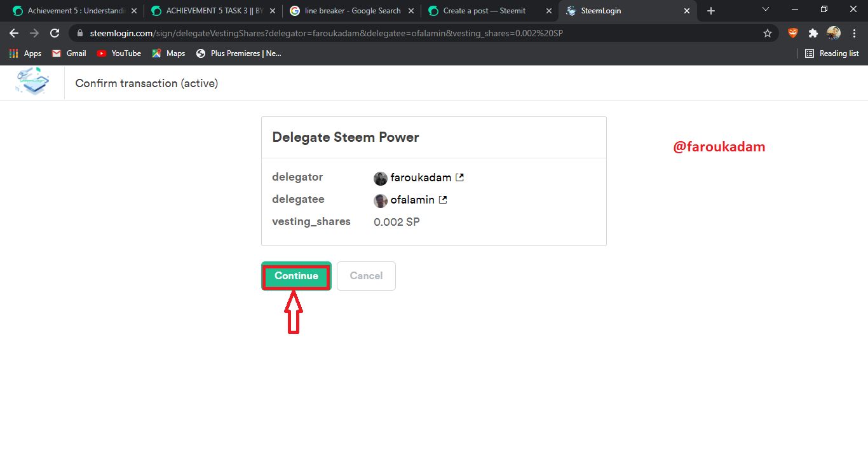
Task: Reload the SteemLogin page
Action: point(55,33)
